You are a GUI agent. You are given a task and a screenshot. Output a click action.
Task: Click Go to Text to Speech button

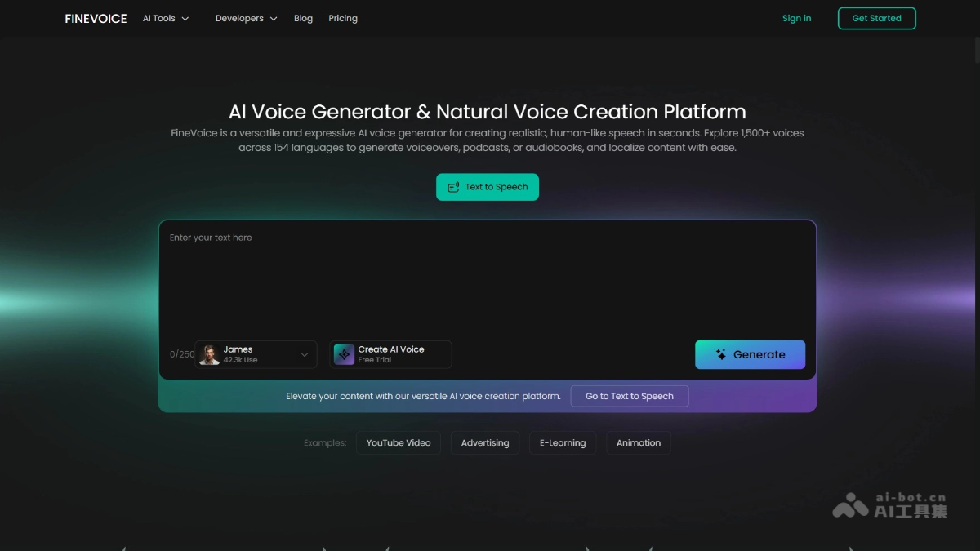[x=630, y=396]
